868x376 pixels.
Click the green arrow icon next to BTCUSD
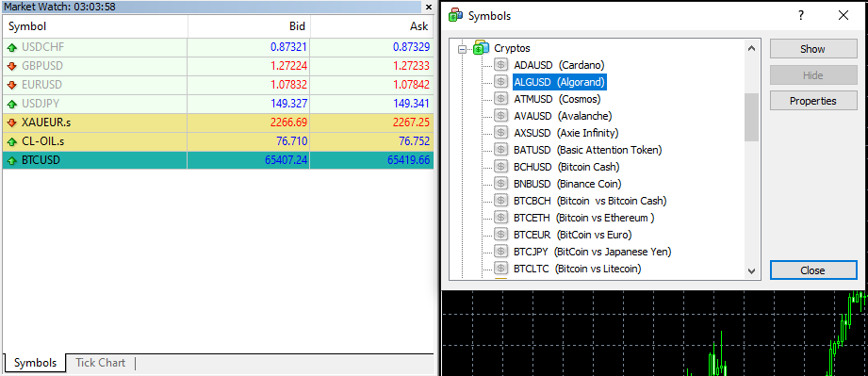pos(12,160)
